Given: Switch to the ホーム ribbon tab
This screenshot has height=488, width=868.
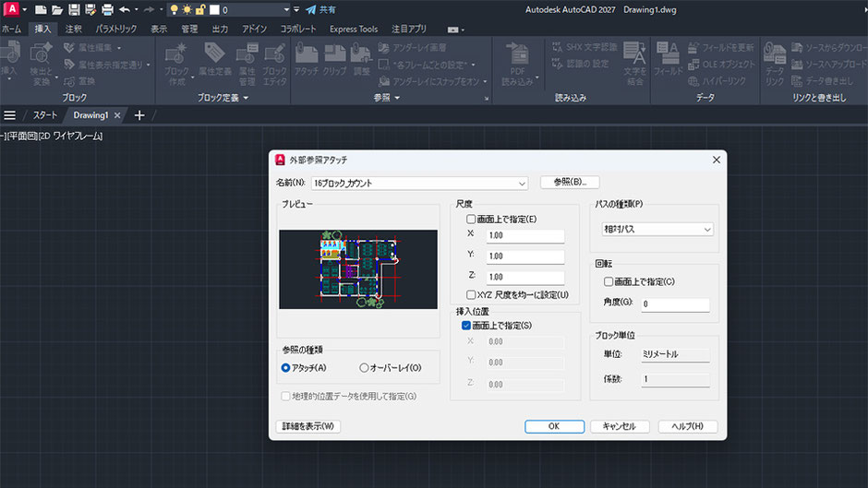Looking at the screenshot, I should click(11, 29).
